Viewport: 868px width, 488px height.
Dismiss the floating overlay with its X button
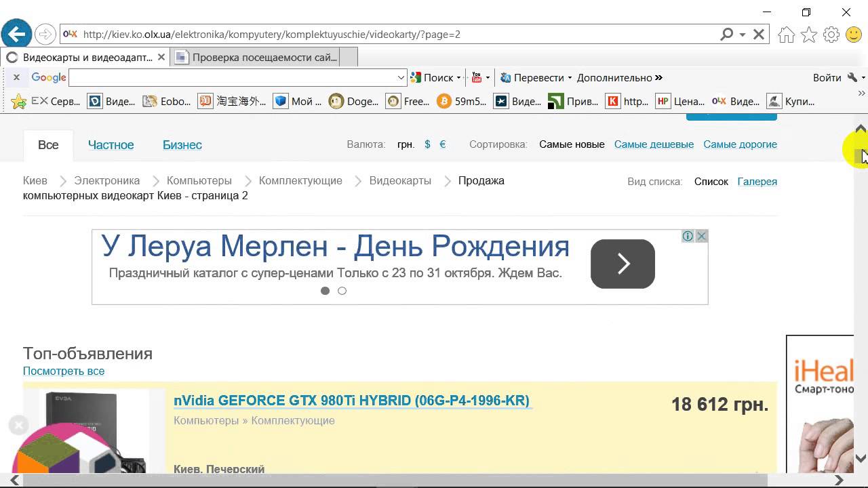point(18,426)
